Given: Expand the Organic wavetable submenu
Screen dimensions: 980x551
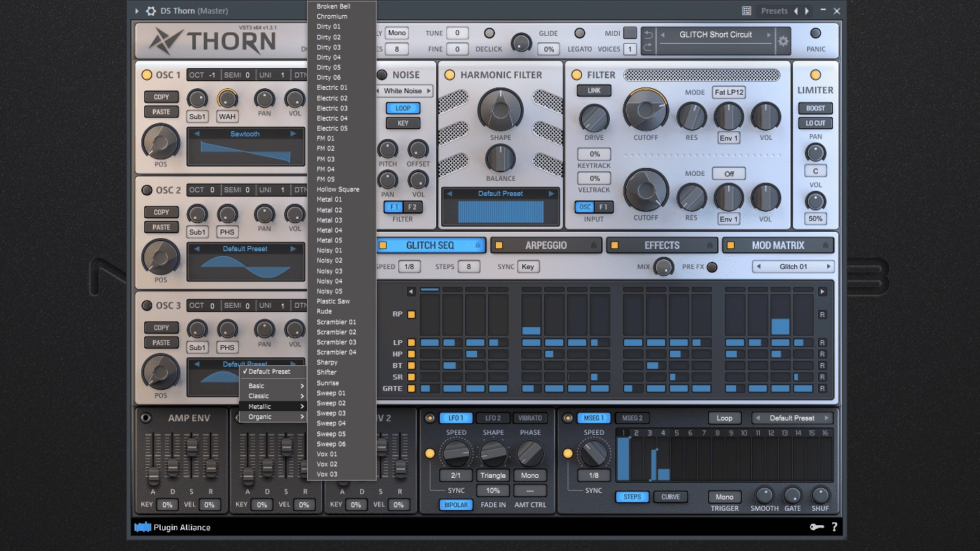Looking at the screenshot, I should (x=273, y=417).
